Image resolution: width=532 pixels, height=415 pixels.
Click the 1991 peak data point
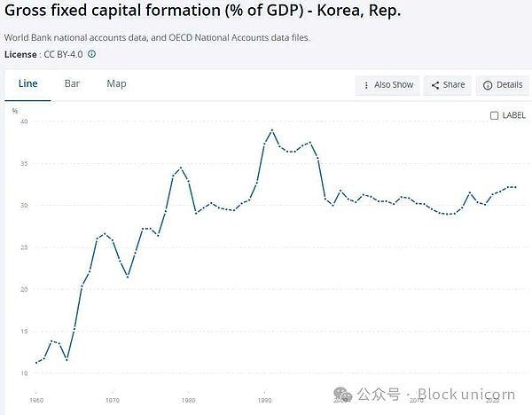click(x=272, y=130)
